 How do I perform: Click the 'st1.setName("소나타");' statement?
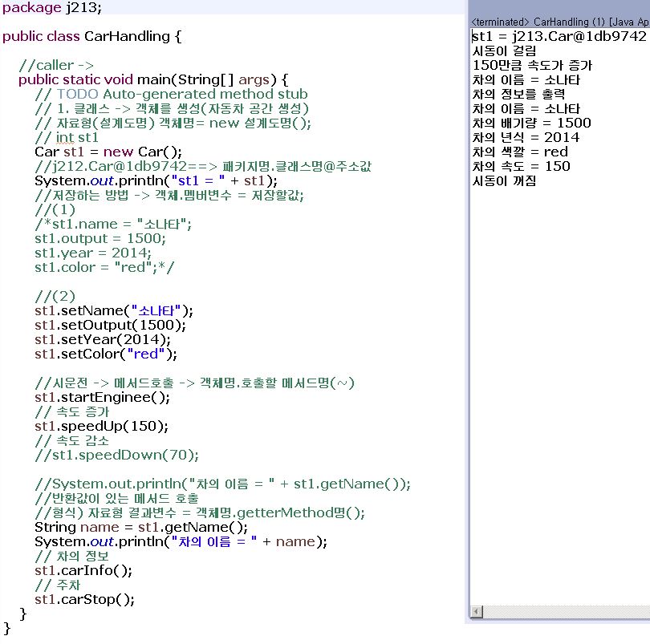tap(114, 311)
